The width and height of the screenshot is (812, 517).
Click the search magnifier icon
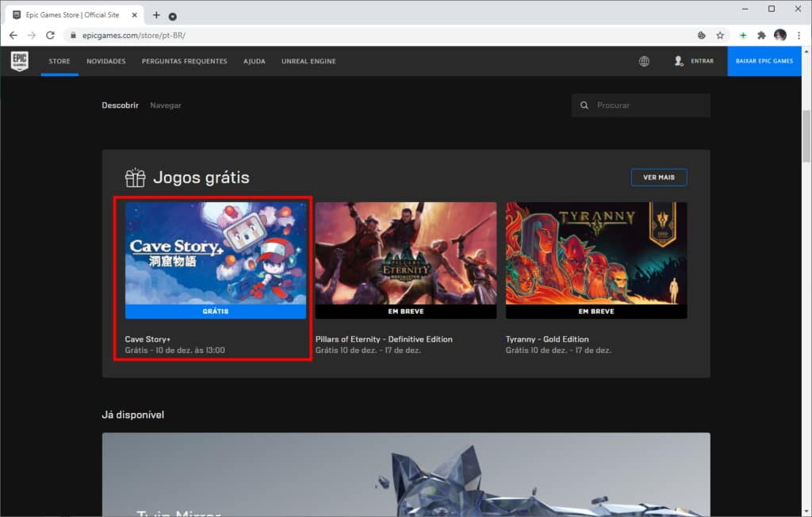584,105
